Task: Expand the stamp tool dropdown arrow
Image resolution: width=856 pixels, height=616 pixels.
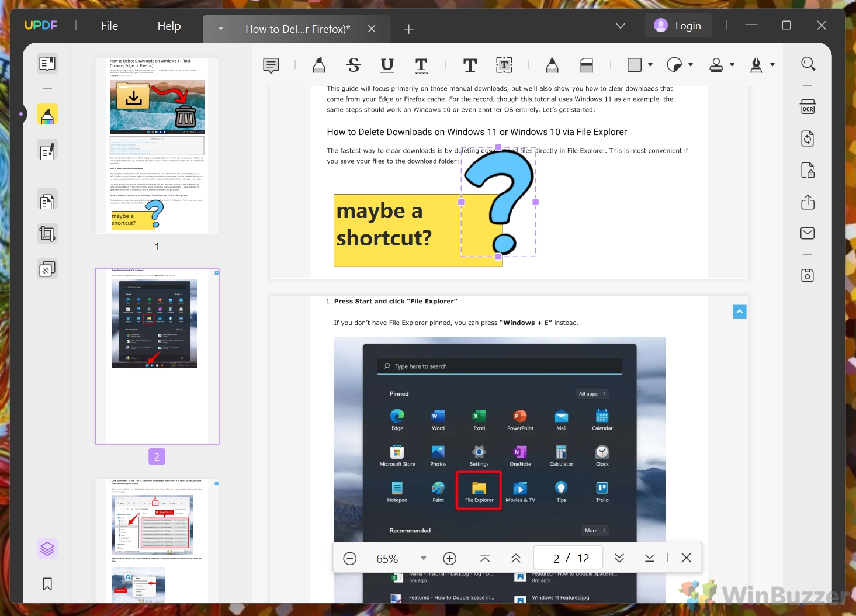Action: 732,65
